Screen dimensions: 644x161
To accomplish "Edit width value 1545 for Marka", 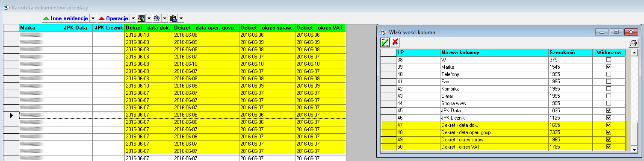I will point(570,67).
